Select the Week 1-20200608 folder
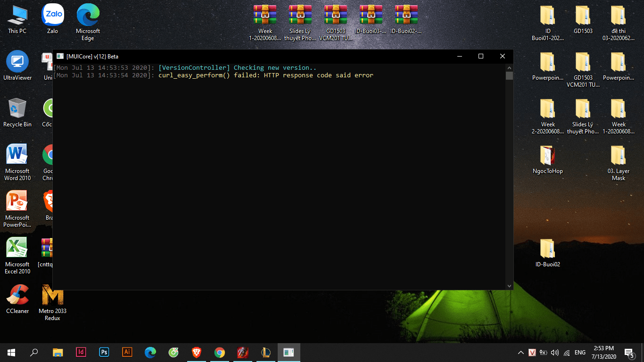644x362 pixels. point(619,116)
